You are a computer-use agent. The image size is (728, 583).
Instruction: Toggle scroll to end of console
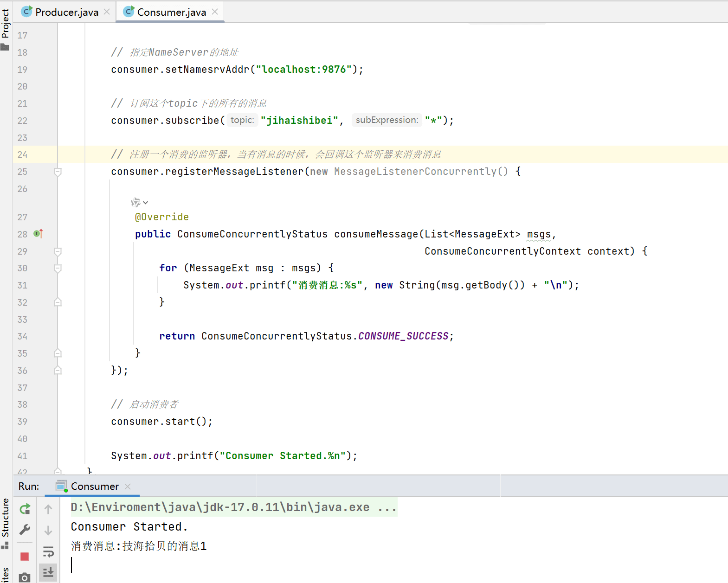pos(48,572)
